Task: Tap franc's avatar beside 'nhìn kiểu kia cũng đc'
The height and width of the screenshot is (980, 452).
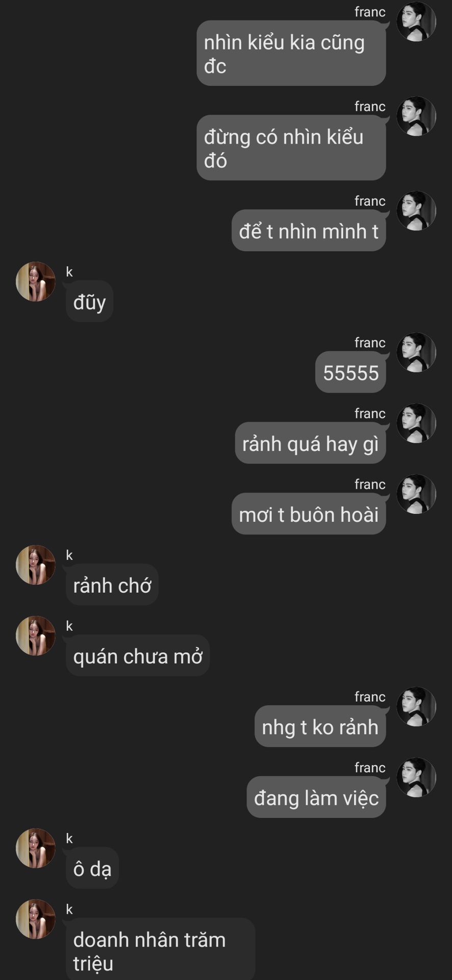Action: pyautogui.click(x=416, y=21)
